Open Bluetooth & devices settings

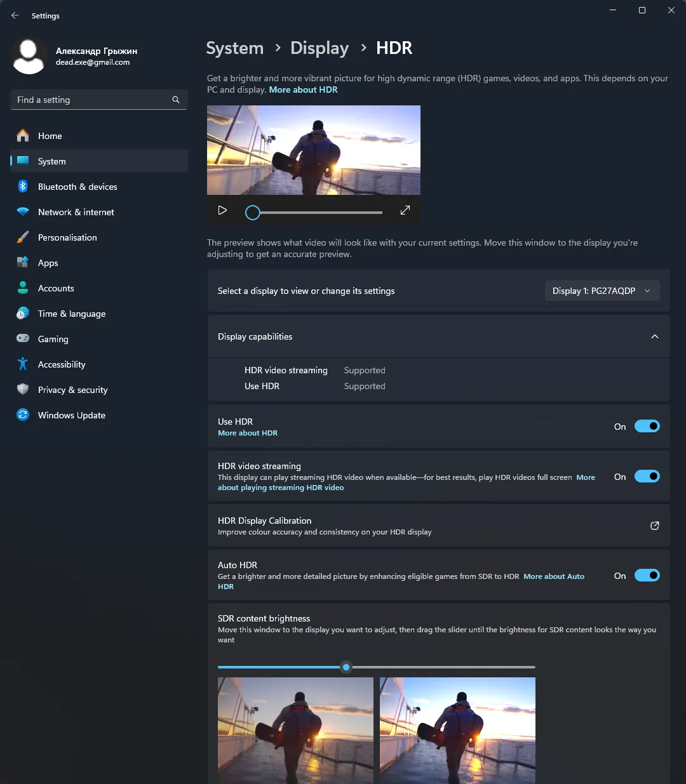pos(77,187)
